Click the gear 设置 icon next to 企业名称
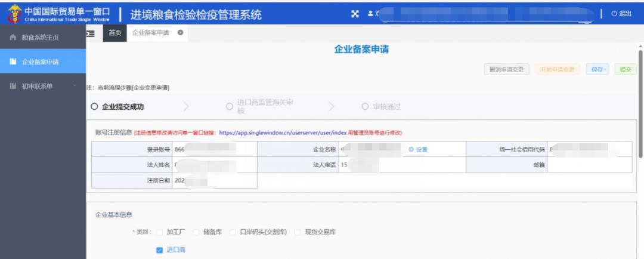 point(411,149)
